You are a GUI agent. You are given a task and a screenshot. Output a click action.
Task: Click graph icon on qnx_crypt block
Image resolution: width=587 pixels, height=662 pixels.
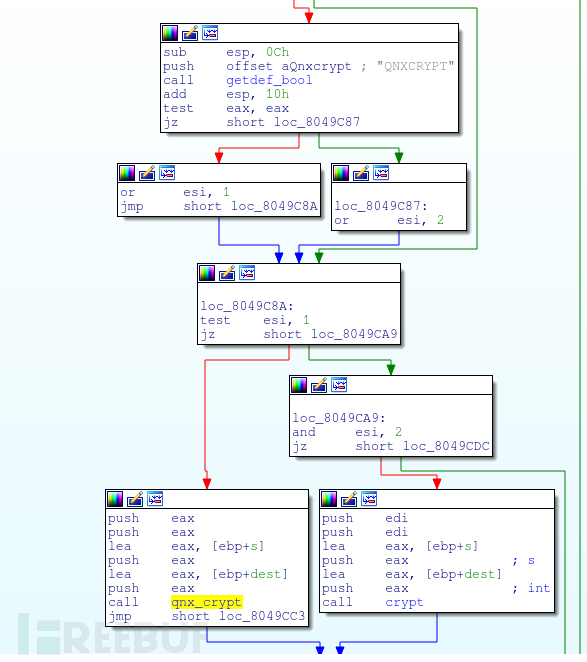(155, 499)
